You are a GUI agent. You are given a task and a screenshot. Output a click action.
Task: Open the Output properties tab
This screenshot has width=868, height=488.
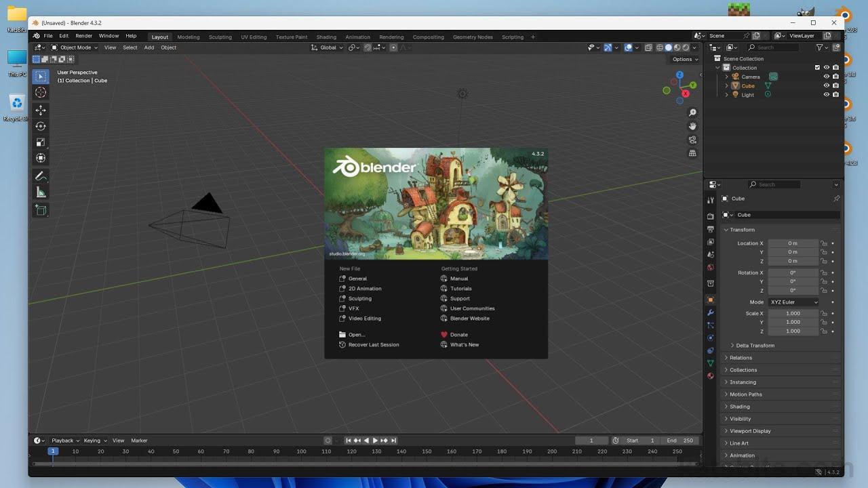710,229
